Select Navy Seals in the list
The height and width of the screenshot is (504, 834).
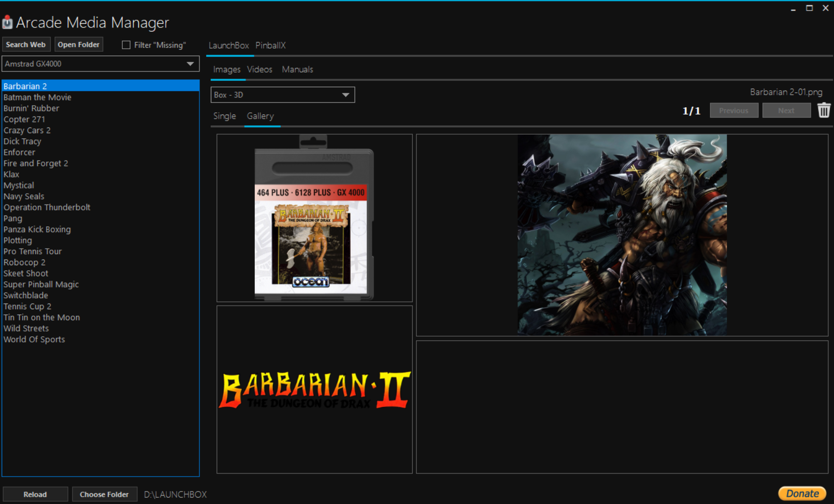[x=100, y=196]
